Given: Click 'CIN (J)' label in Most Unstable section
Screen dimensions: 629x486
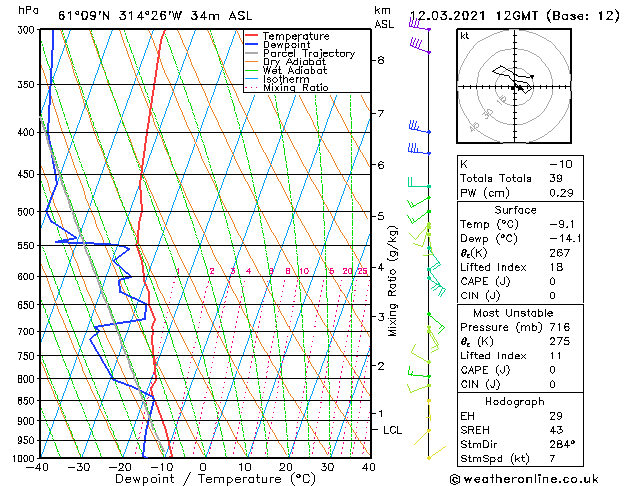Looking at the screenshot, I should pos(480,385).
